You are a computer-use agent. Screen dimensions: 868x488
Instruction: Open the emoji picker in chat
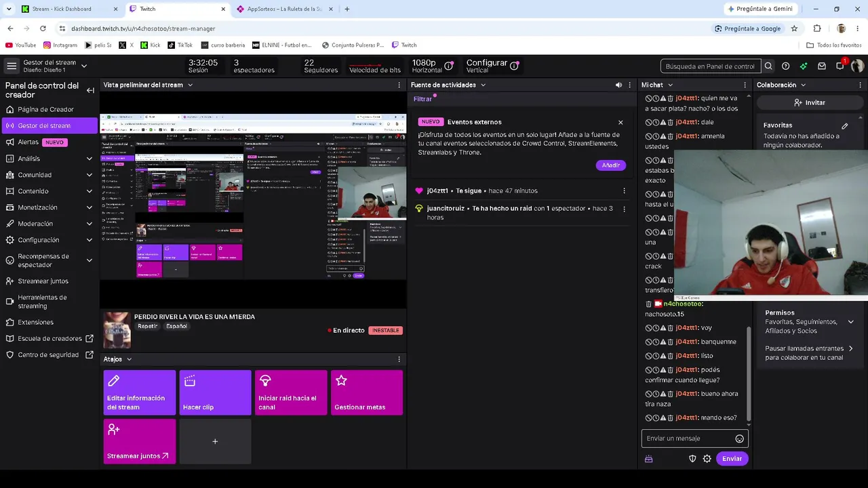click(x=739, y=439)
